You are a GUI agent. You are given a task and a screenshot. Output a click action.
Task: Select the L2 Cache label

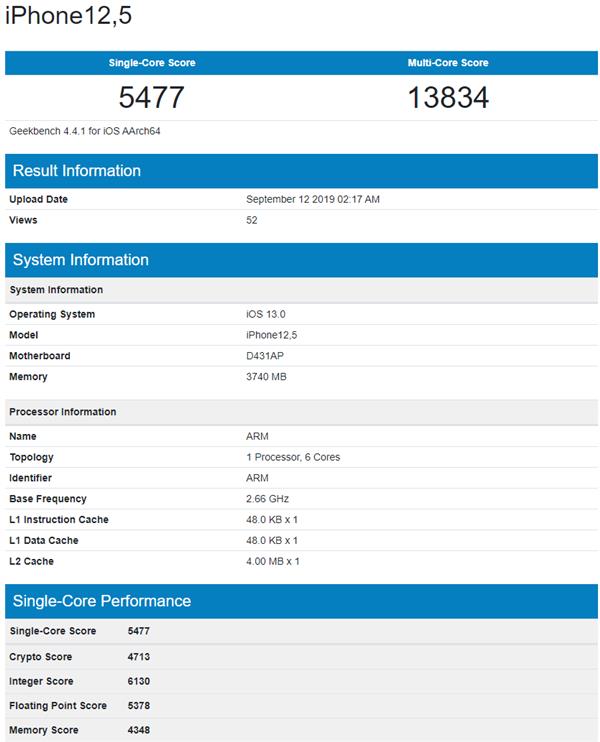tap(31, 561)
